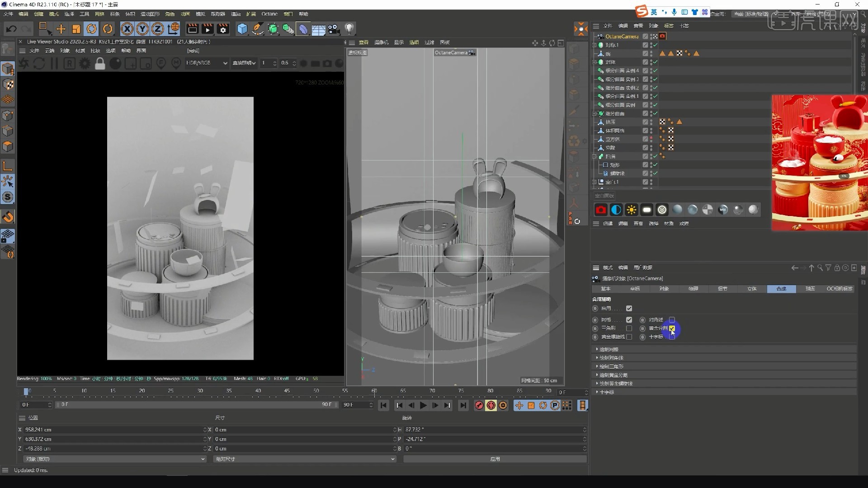The width and height of the screenshot is (868, 488).
Task: Click the Undo arrow in the toolbar
Action: (11, 29)
